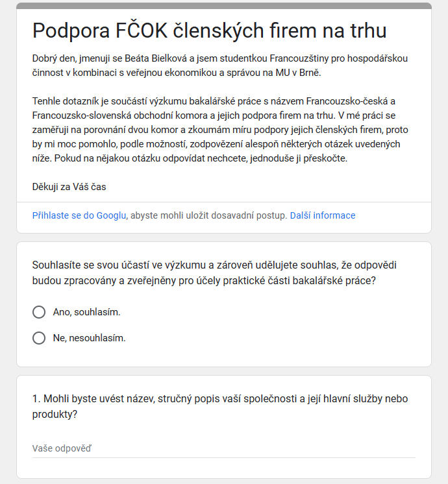Click the text "abyste mohli uložit dosavadní postup"
The image size is (448, 484).
coord(208,215)
